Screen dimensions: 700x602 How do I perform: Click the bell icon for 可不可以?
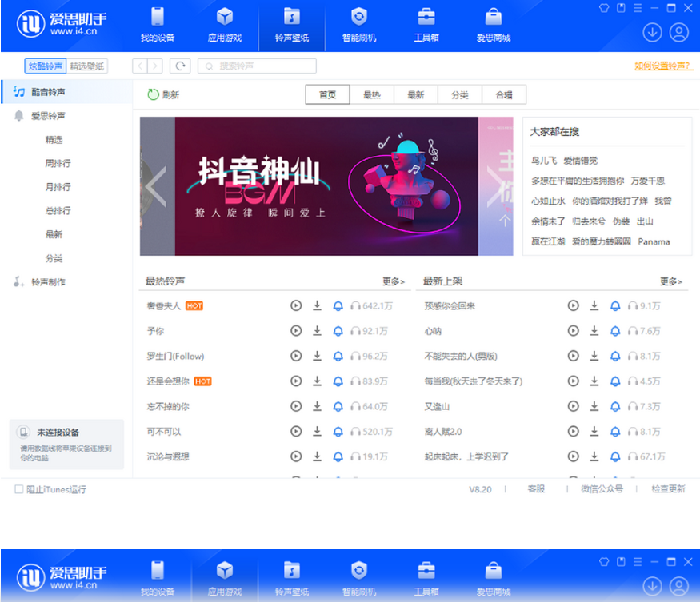[338, 432]
